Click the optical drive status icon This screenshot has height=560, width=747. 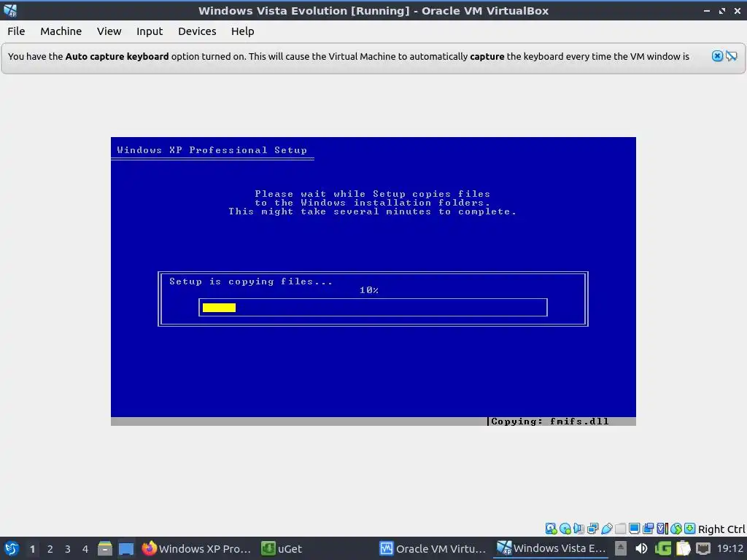(565, 529)
